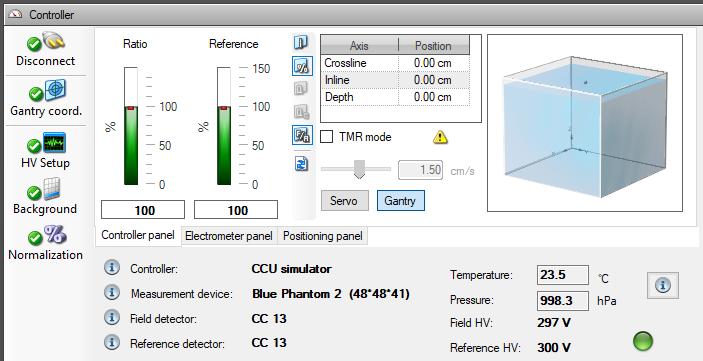This screenshot has width=703, height=361.
Task: Open the Normalization percent icon
Action: tap(55, 235)
